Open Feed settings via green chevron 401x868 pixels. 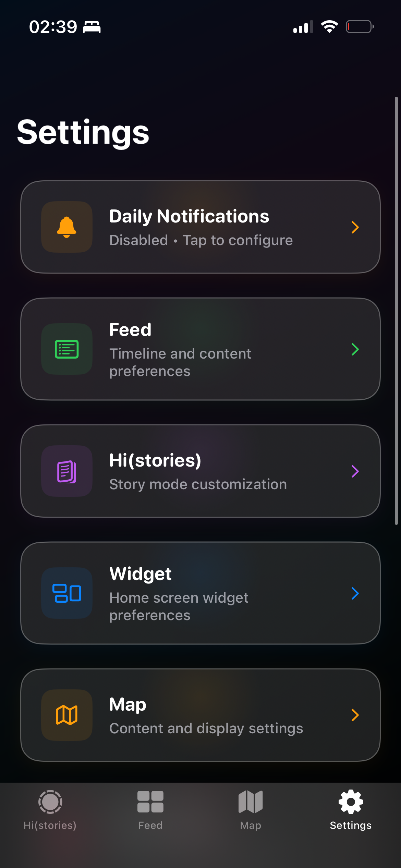355,349
